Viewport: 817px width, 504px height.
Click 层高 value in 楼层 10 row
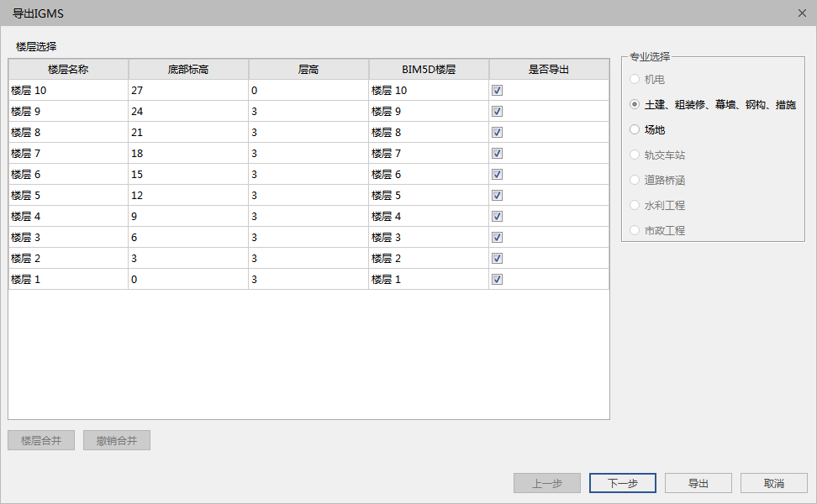click(x=308, y=91)
